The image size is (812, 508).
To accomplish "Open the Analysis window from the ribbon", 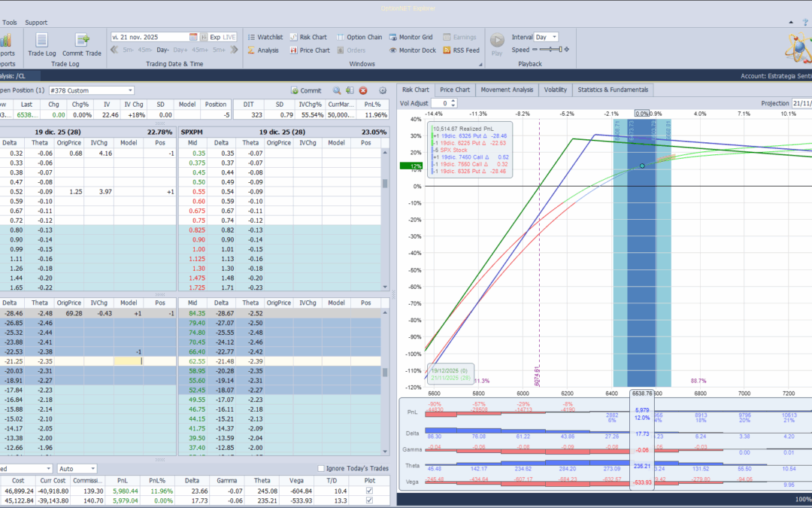I will click(263, 50).
